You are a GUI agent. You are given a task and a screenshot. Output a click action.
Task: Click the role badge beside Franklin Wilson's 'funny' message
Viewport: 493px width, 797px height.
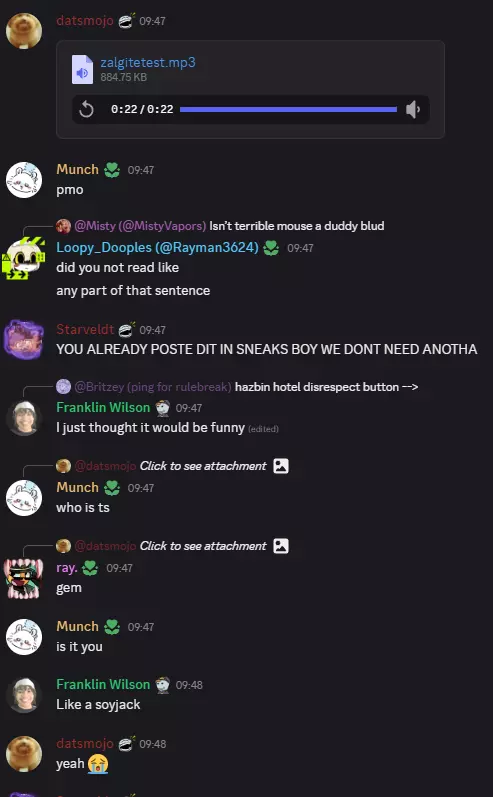point(163,408)
